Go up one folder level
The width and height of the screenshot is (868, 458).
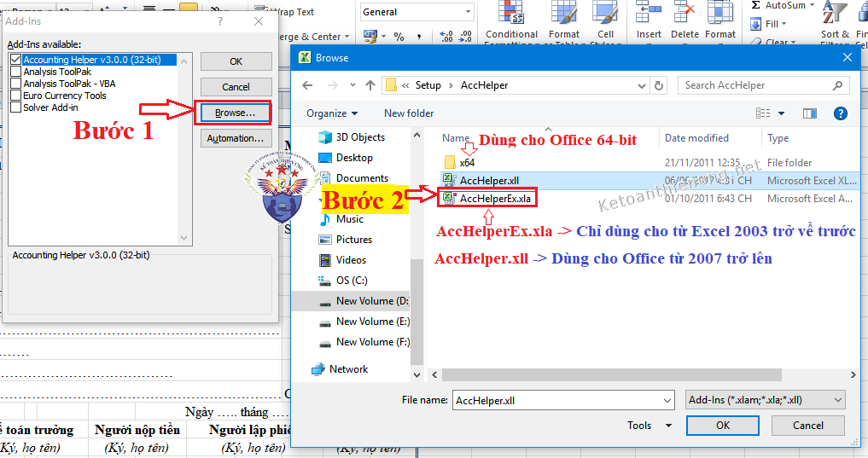370,85
